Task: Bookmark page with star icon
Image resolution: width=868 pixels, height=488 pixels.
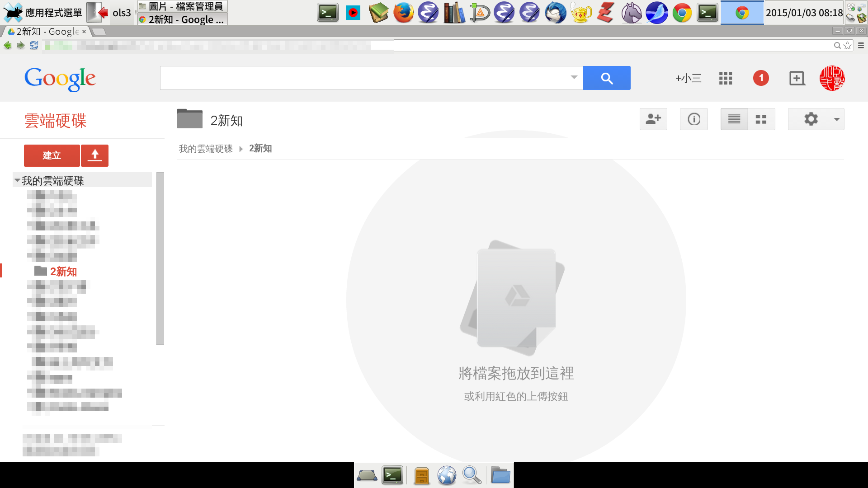Action: click(848, 46)
